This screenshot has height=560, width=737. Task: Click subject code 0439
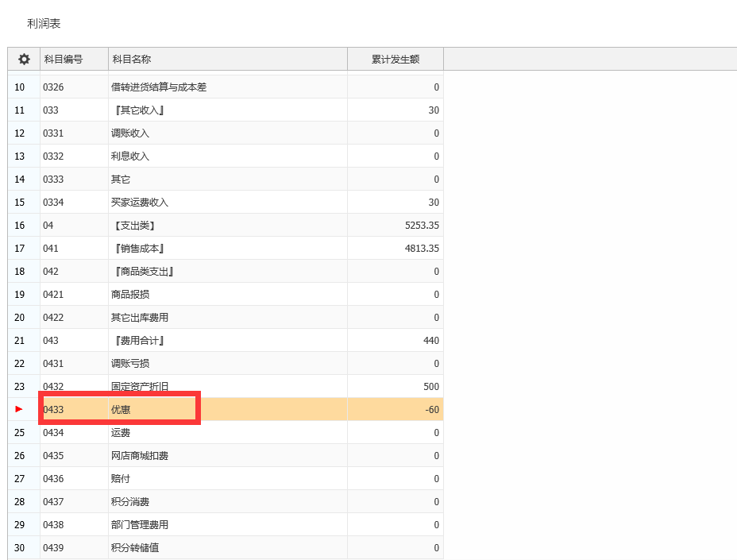(x=53, y=548)
